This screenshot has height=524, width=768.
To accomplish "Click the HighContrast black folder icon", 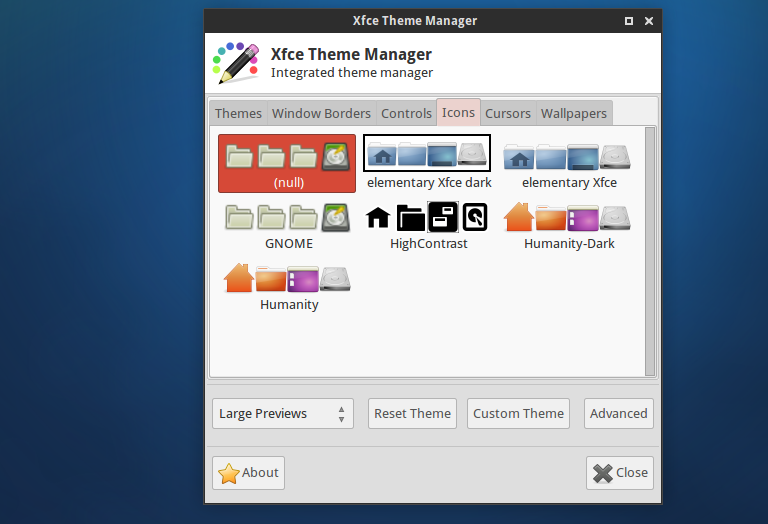I will click(x=410, y=217).
